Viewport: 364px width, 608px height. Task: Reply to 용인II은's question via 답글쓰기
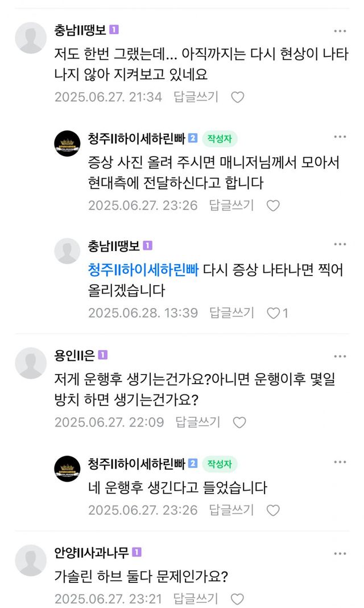tap(197, 422)
